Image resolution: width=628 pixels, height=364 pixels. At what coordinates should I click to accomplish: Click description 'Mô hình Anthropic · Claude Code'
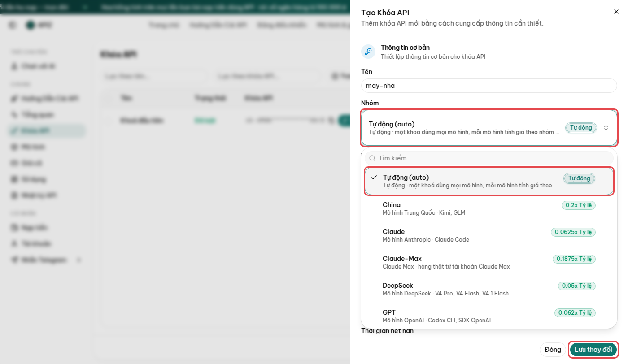point(426,239)
